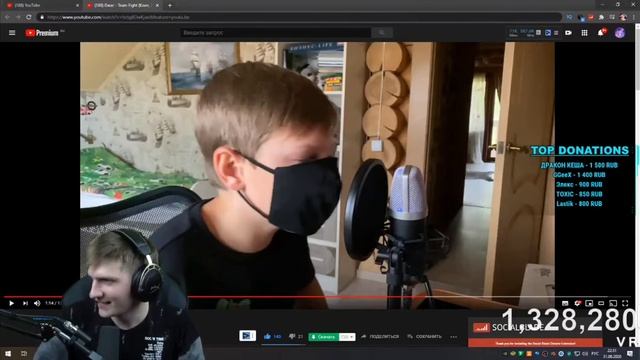
Task: Open the notifications bell
Action: point(601,33)
